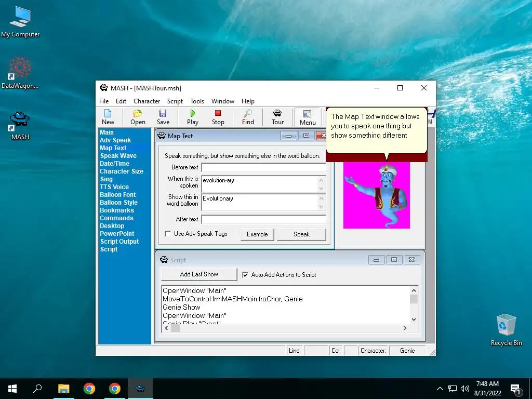Image resolution: width=532 pixels, height=399 pixels.
Task: Open the network icon in system tray
Action: [x=453, y=389]
